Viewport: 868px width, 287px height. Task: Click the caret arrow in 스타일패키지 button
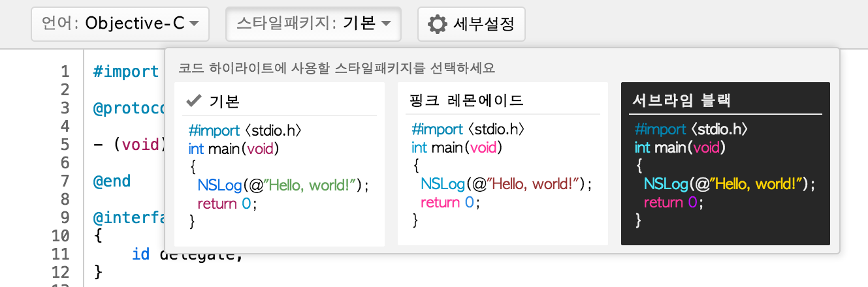(386, 24)
